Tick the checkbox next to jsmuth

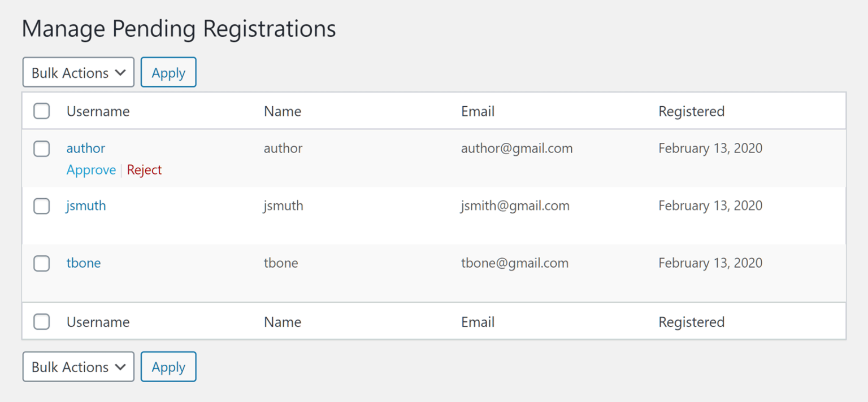pos(42,206)
